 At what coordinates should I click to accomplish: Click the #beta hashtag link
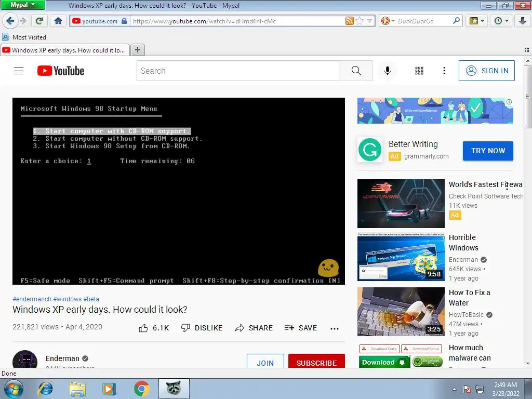pyautogui.click(x=91, y=299)
